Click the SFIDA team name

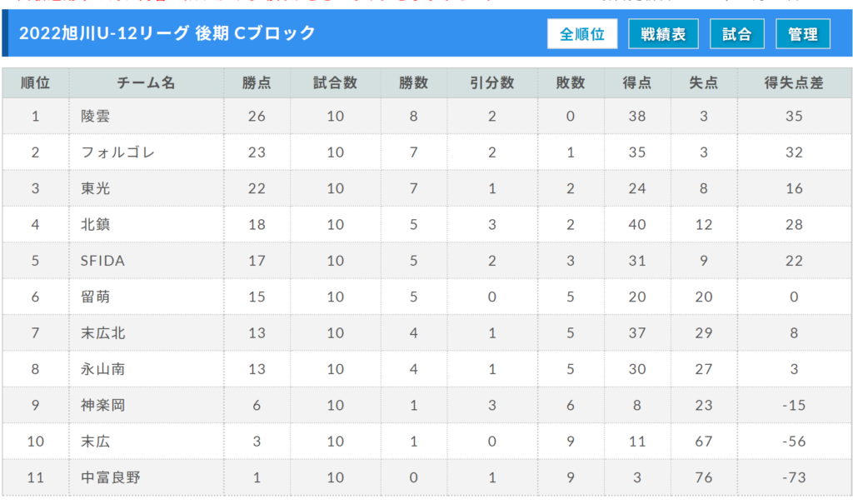tap(102, 261)
